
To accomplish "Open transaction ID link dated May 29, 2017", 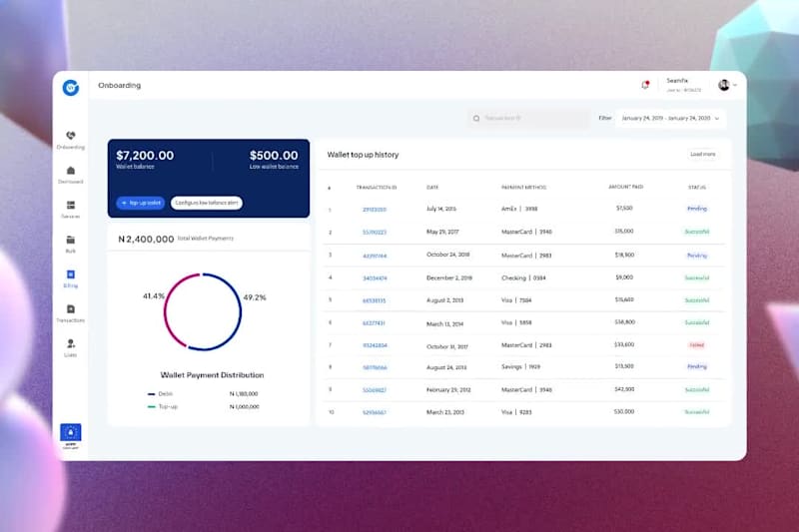I will 375,233.
